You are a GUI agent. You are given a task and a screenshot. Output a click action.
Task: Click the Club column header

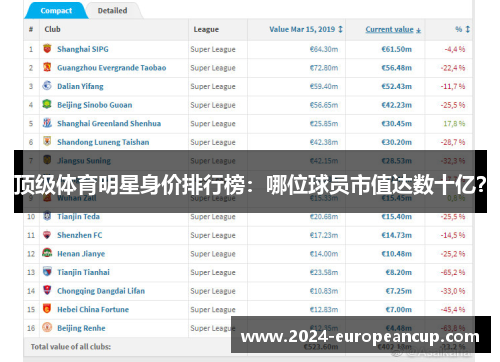52,29
